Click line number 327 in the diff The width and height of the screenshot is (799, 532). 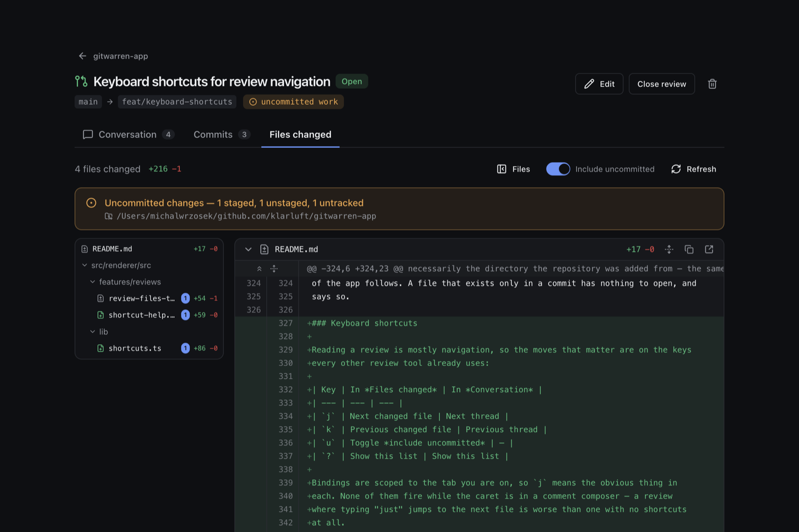tap(286, 323)
